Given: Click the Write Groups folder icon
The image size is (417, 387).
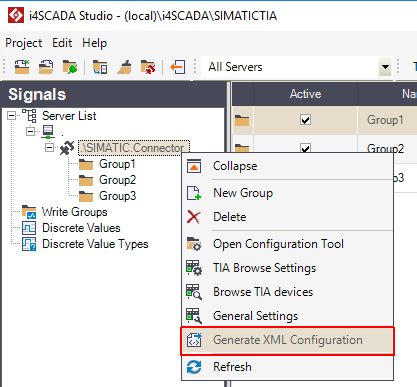Looking at the screenshot, I should coord(29,212).
